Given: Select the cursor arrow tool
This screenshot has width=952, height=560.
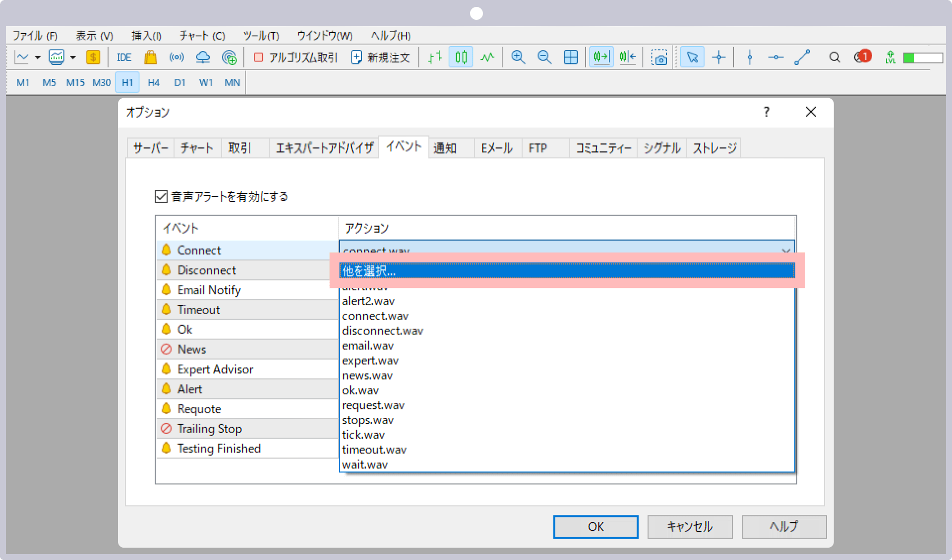Looking at the screenshot, I should point(692,57).
